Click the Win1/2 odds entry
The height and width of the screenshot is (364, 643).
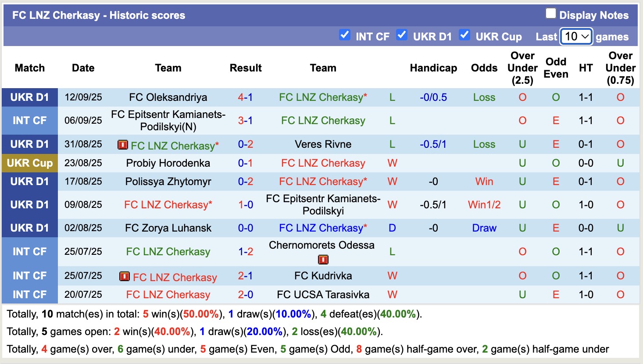(484, 204)
